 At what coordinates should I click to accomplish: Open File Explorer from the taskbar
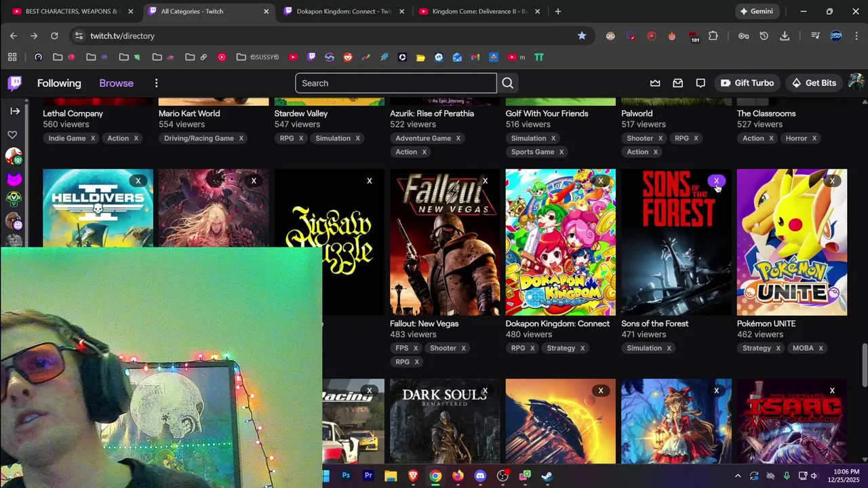[391, 476]
